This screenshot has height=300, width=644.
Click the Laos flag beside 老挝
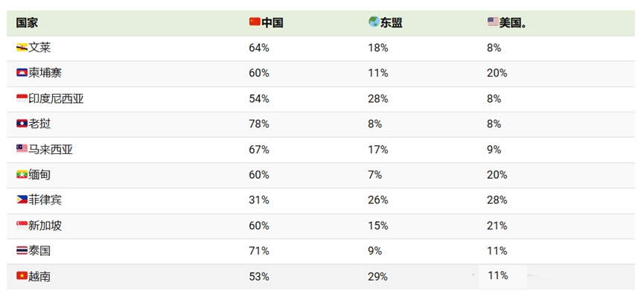(22, 124)
